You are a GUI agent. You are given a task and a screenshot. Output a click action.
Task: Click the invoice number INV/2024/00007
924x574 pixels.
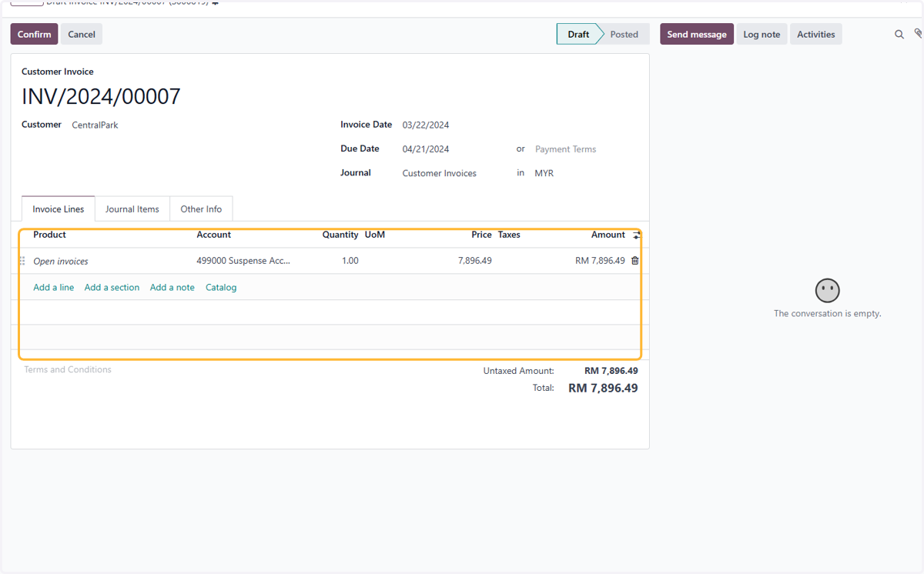(x=101, y=97)
